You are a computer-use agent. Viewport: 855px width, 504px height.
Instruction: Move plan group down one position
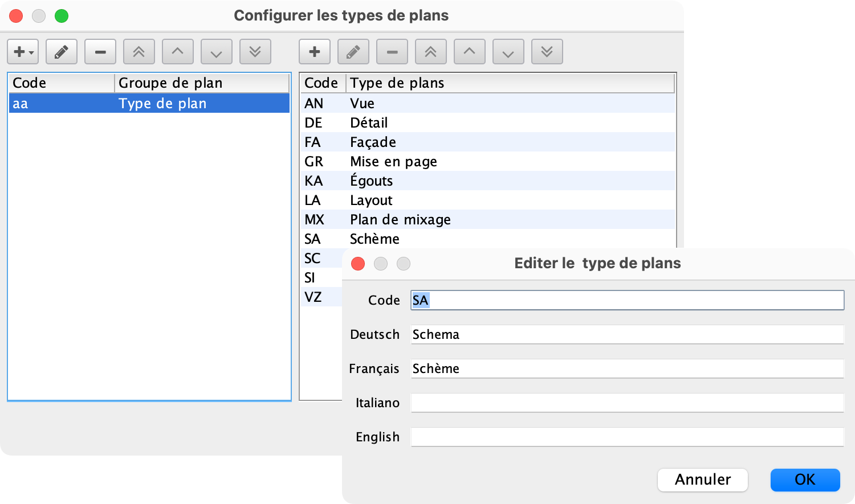pyautogui.click(x=217, y=52)
